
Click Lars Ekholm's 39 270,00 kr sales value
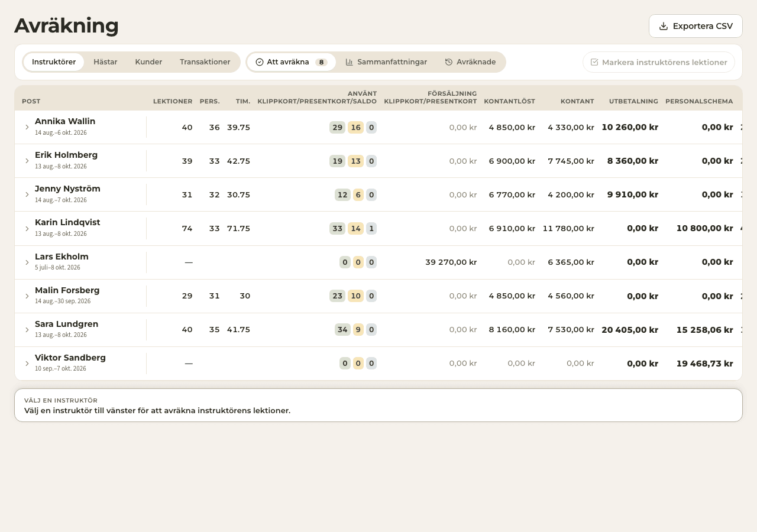451,262
